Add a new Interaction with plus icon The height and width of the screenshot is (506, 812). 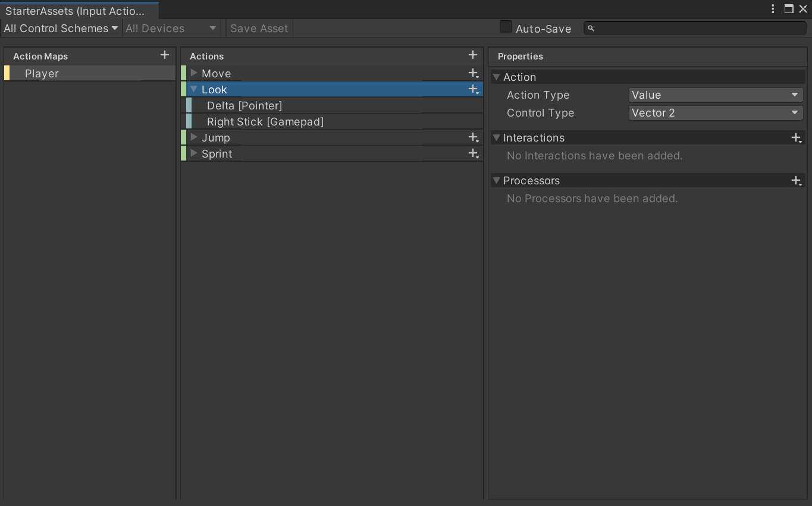tap(797, 138)
